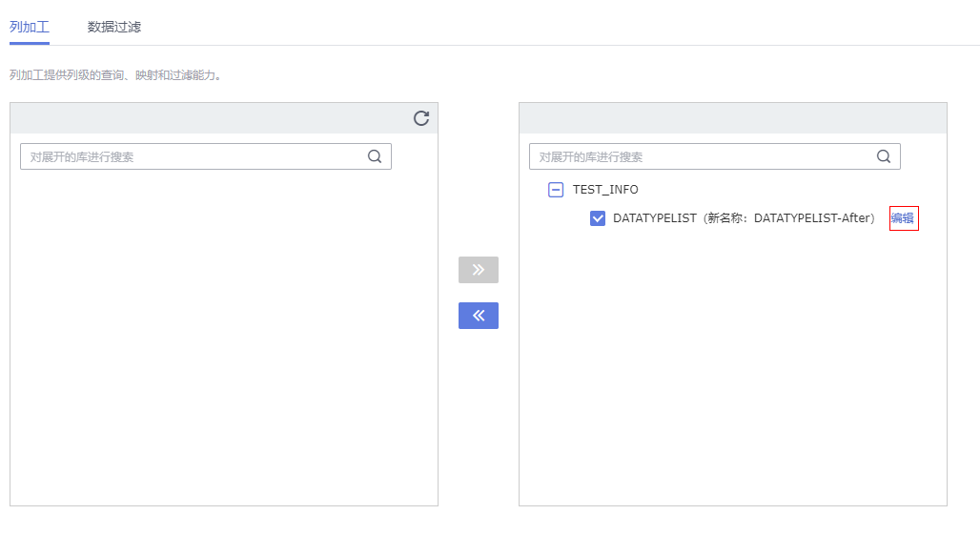This screenshot has height=535, width=980.
Task: Uncheck the DATATYPELIST column checkbox
Action: [598, 218]
